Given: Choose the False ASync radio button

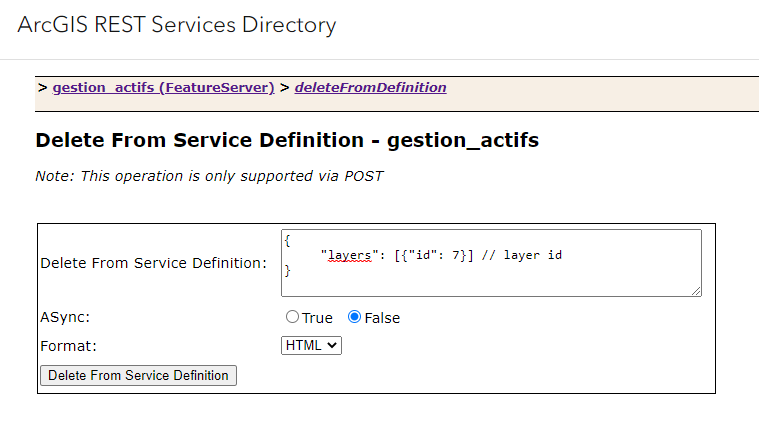Looking at the screenshot, I should click(x=354, y=318).
